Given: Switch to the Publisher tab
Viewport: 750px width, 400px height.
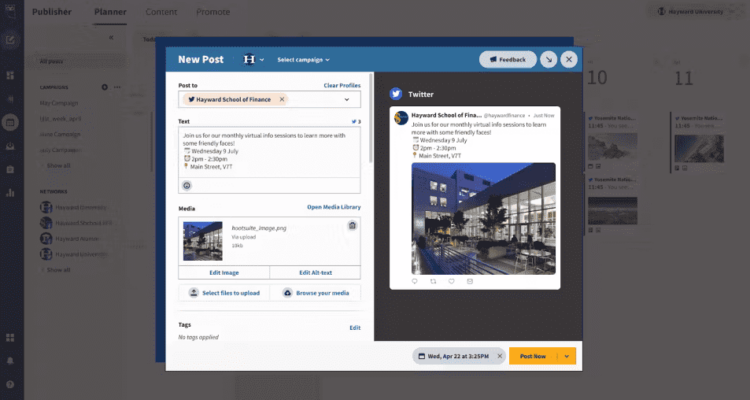Looking at the screenshot, I should (52, 11).
